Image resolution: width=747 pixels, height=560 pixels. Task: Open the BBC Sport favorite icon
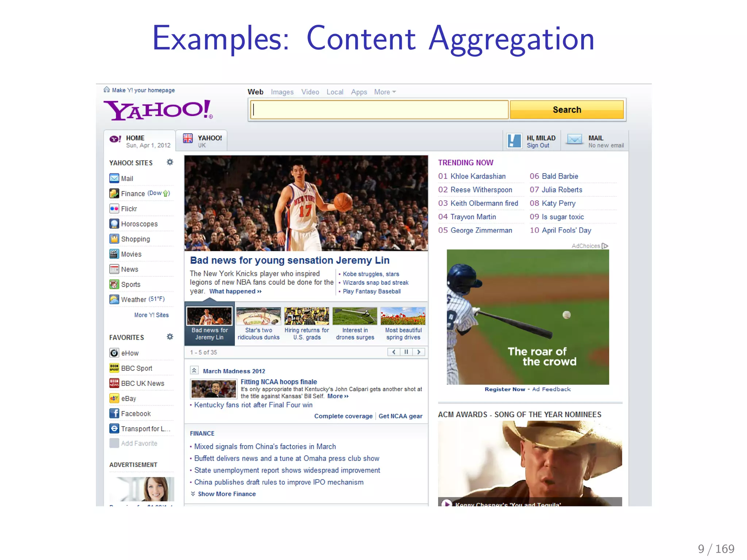pos(114,368)
